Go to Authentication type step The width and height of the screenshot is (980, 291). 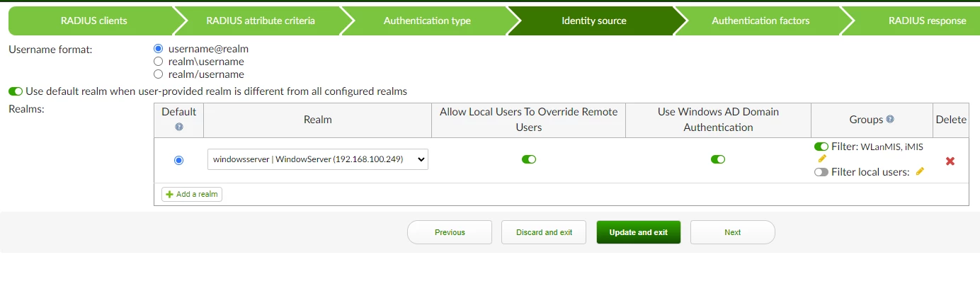pyautogui.click(x=427, y=21)
